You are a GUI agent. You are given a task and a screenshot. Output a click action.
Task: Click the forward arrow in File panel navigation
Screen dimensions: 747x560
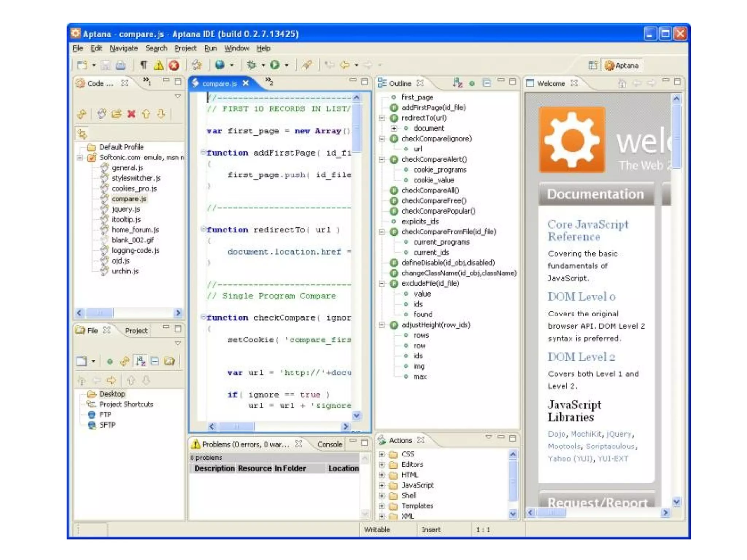click(111, 381)
